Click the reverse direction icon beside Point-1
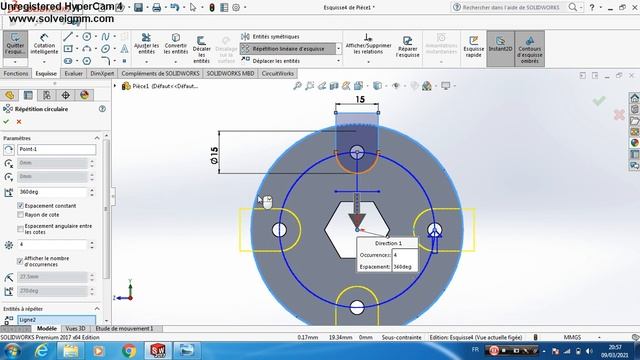640x360 pixels. [x=9, y=149]
